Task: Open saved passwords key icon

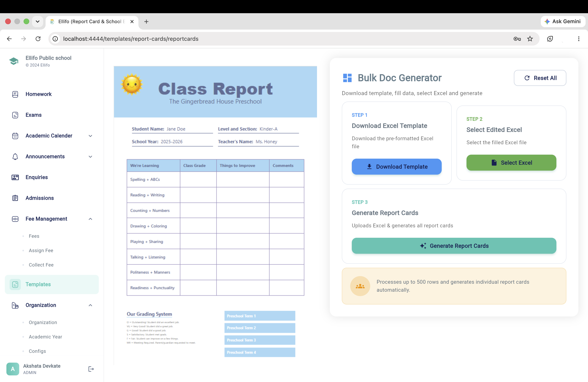Action: [x=517, y=39]
